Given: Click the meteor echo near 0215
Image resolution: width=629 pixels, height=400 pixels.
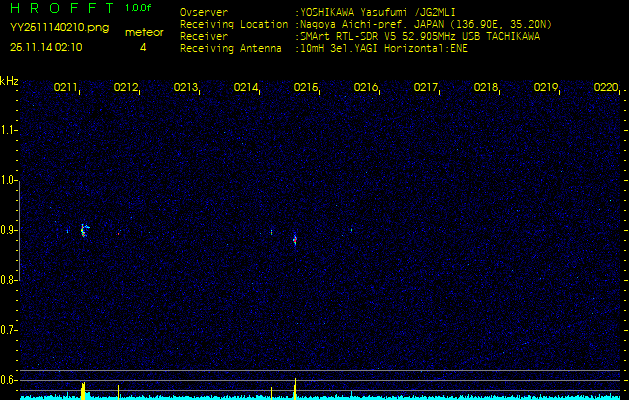Looking at the screenshot, I should 295,239.
